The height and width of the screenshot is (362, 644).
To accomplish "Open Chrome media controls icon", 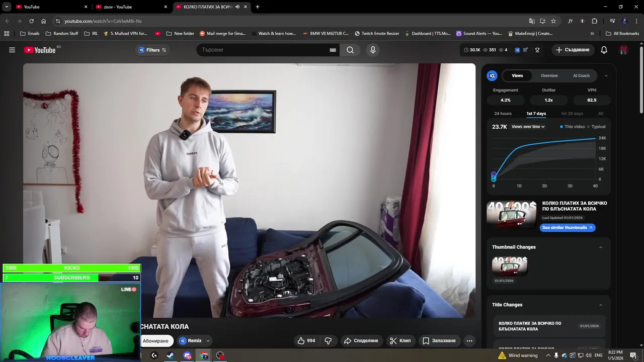I will click(x=612, y=21).
